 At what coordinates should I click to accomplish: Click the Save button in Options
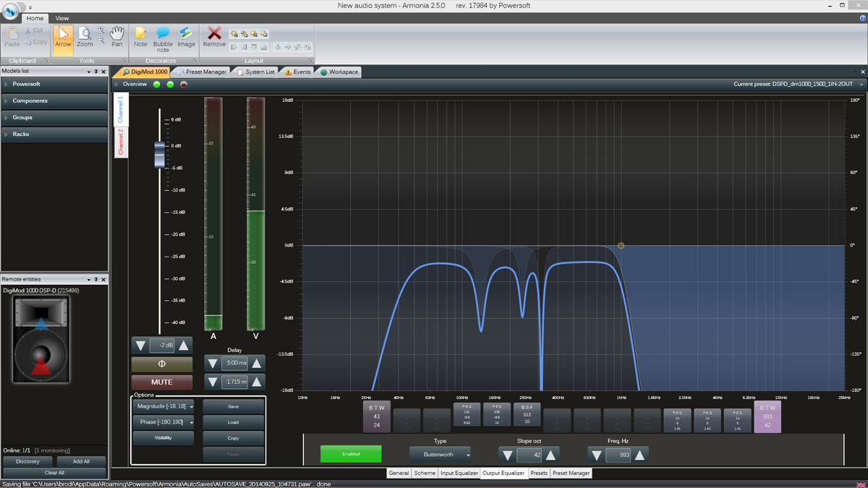233,406
